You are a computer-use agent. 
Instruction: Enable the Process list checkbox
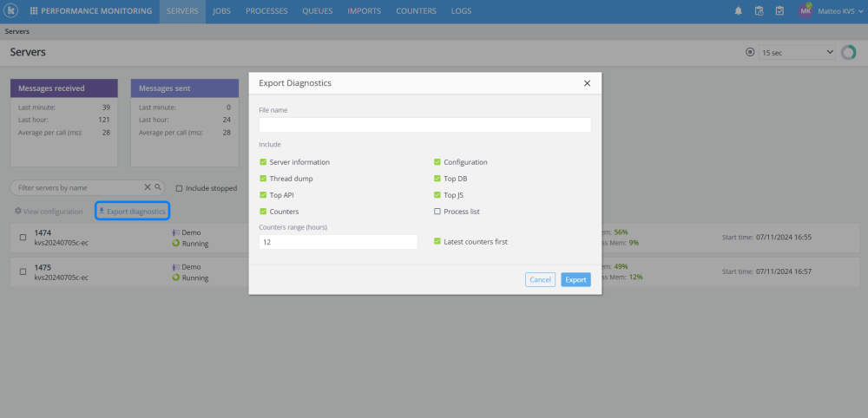437,212
